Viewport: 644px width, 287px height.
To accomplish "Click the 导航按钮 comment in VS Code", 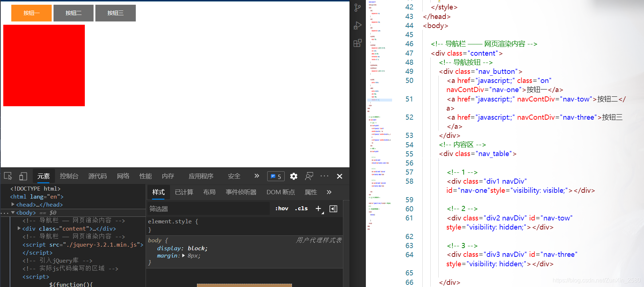I will point(466,62).
